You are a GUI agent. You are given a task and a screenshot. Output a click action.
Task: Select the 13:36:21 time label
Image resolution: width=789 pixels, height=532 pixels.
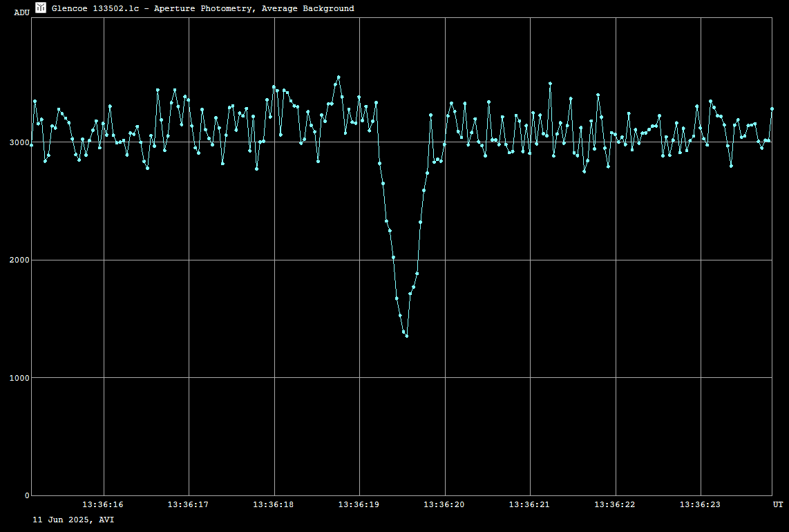pyautogui.click(x=529, y=505)
